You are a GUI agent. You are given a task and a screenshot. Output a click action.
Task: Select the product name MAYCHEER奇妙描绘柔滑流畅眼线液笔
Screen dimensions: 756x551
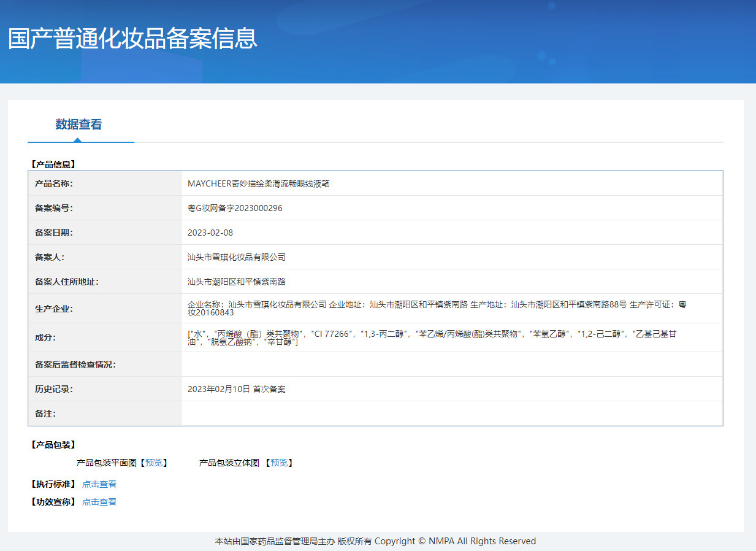258,183
